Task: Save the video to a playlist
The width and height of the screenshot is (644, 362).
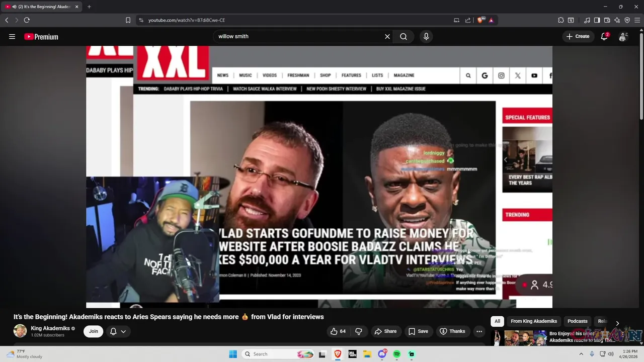Action: tap(418, 331)
